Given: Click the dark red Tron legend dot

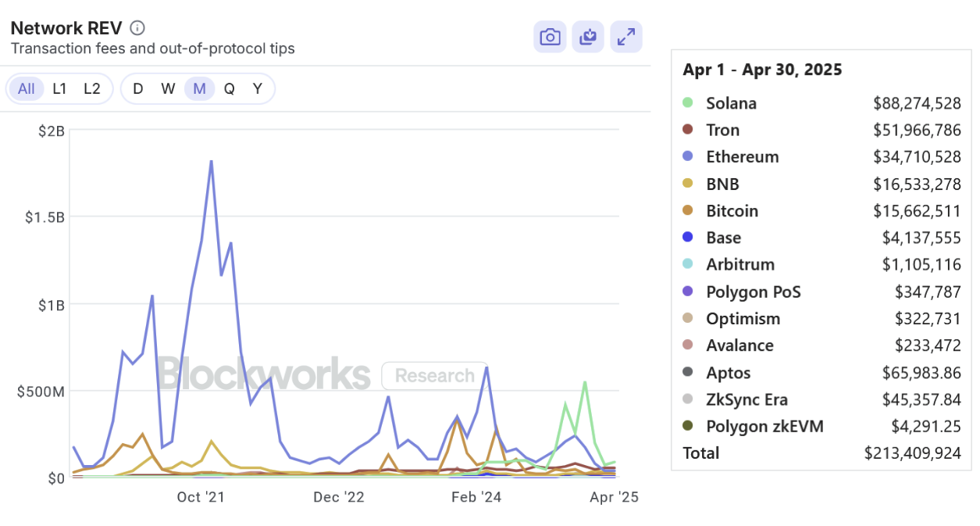Looking at the screenshot, I should [x=688, y=130].
